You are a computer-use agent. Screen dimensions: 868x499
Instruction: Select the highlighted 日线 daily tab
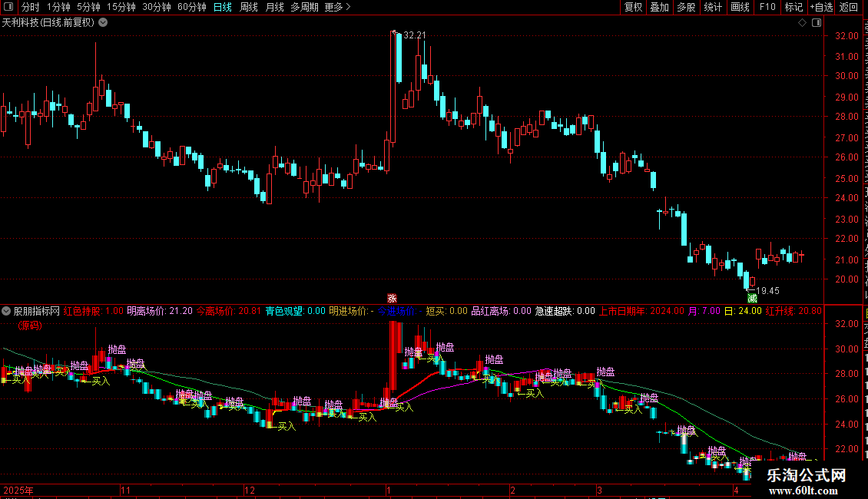point(223,7)
